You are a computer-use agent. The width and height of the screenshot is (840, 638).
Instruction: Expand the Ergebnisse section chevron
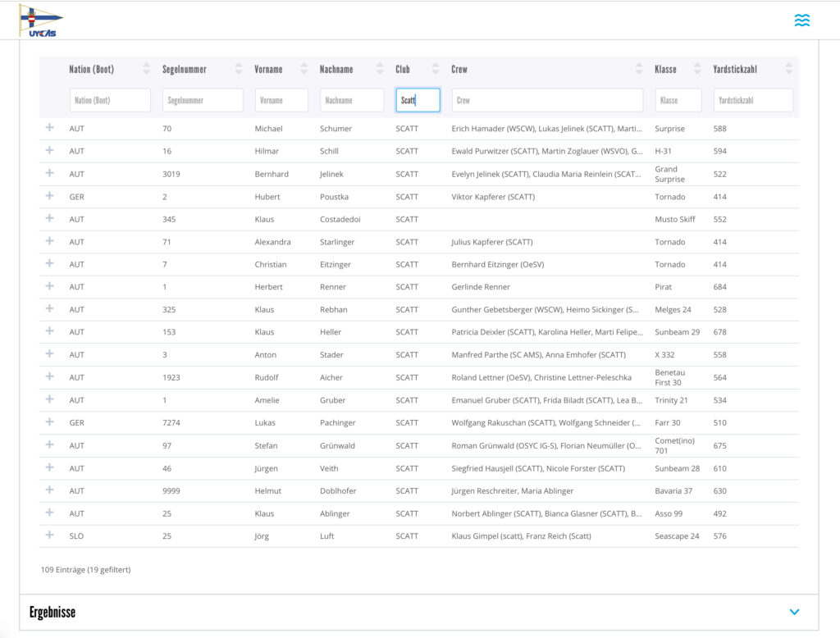click(x=794, y=612)
